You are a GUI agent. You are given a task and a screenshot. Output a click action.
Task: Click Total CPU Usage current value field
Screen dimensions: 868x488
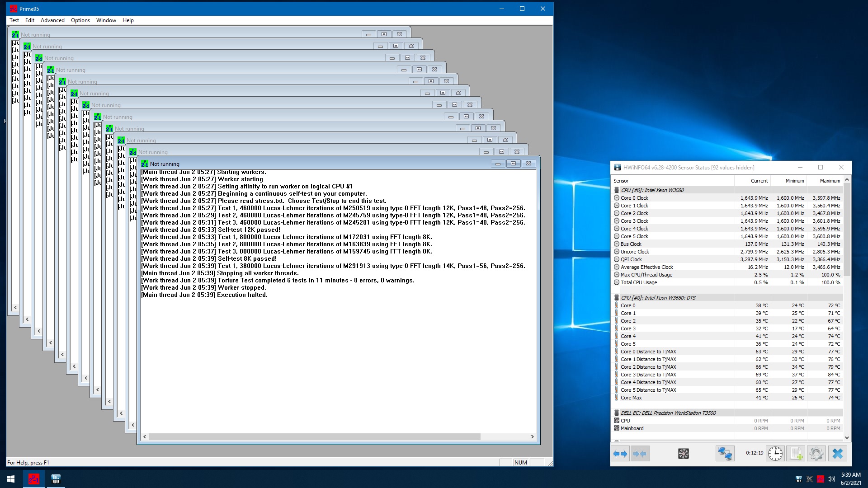click(759, 282)
